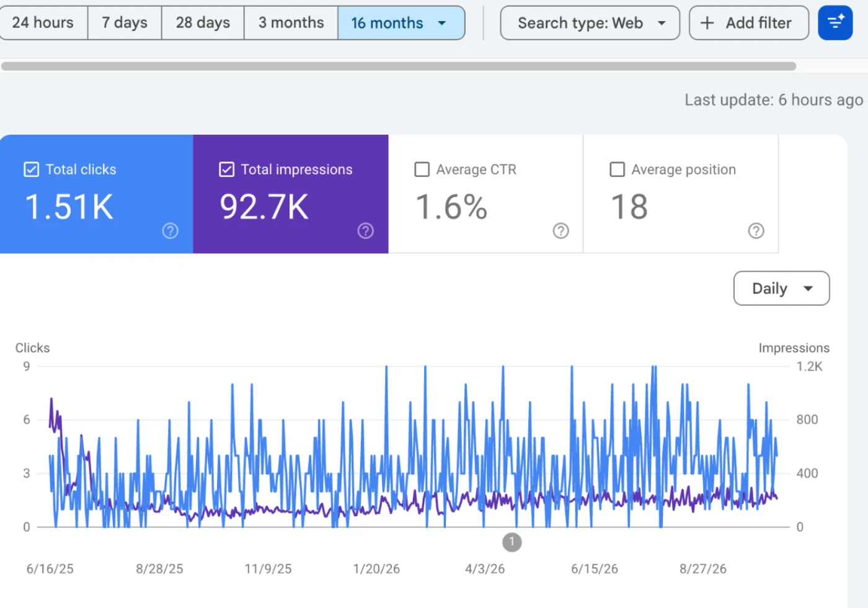Click the 1.6% average CTR value
Screen dimensions: 868x608
[451, 207]
